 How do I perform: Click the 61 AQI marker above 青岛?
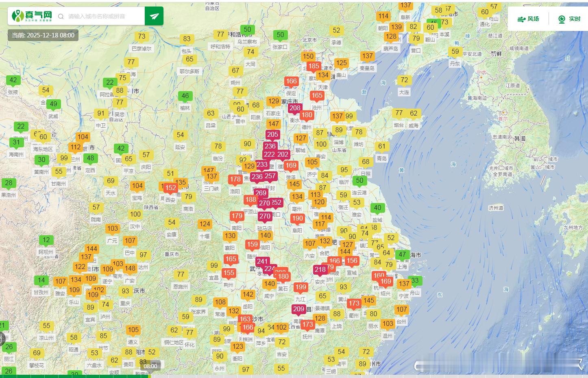tap(381, 147)
